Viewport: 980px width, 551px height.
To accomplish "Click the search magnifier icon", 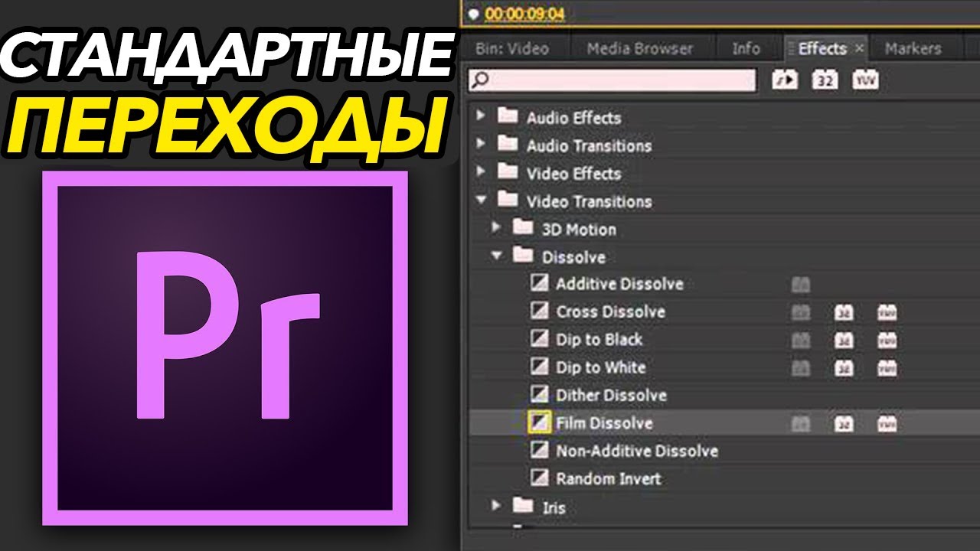I will pyautogui.click(x=479, y=80).
